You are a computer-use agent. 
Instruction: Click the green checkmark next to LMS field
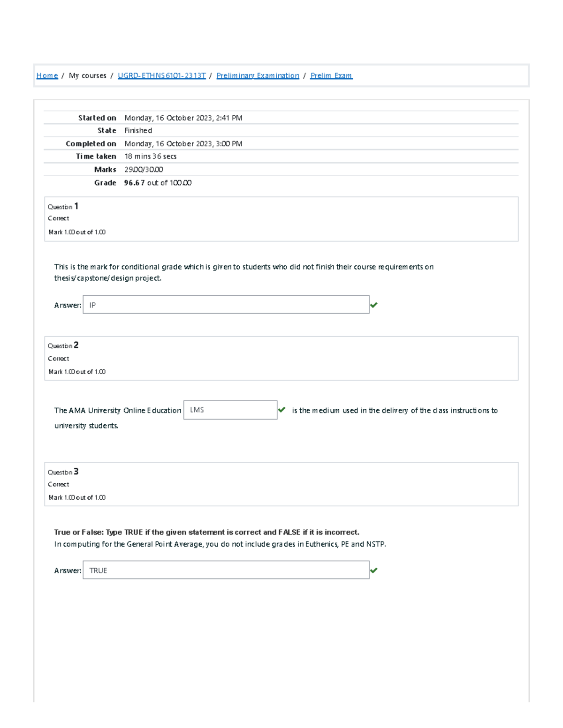point(282,409)
